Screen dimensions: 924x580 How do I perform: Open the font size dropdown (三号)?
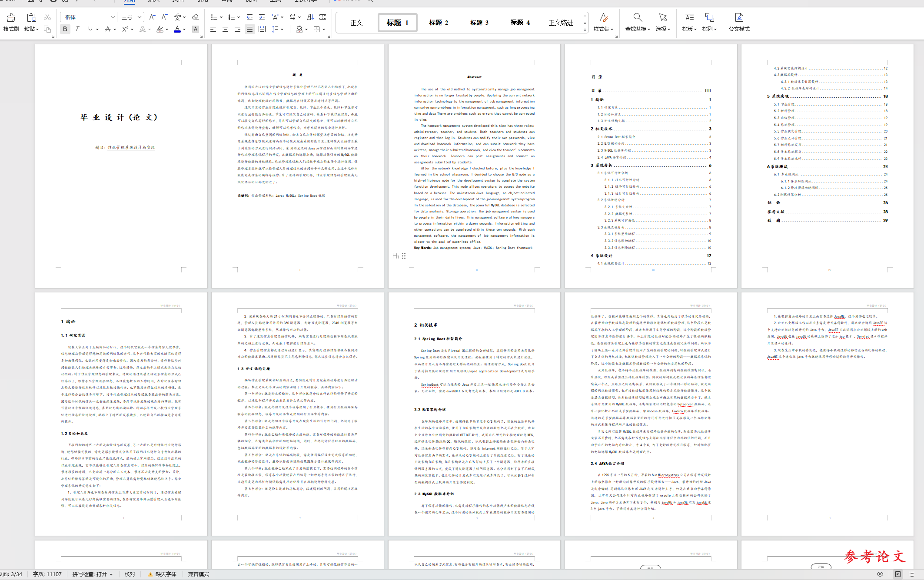tap(140, 17)
